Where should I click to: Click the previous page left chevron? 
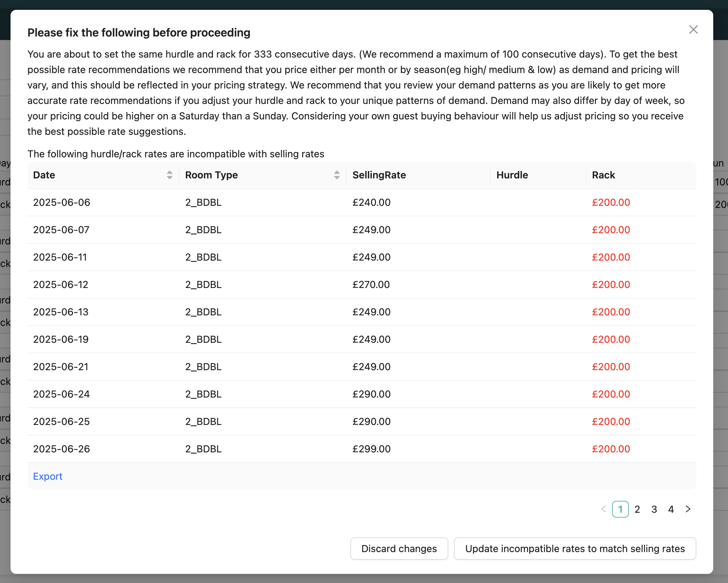pos(604,509)
